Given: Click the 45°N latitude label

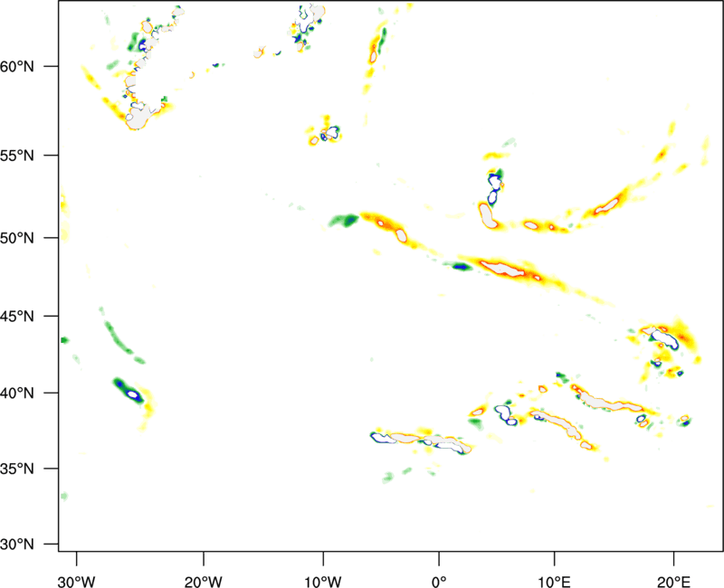Looking at the screenshot, I should (x=17, y=317).
